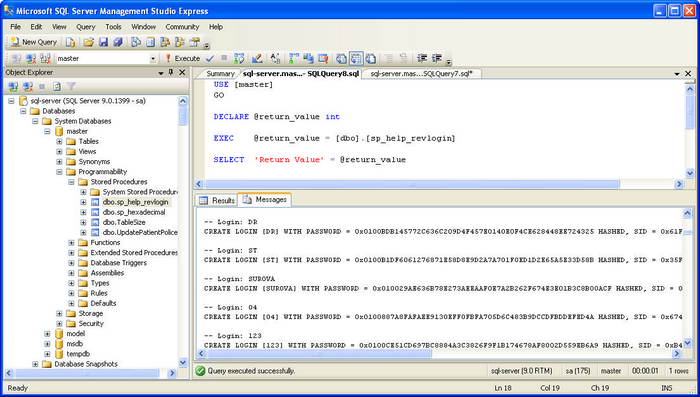Display the Estimated Execution Plan
This screenshot has width=700, height=397.
(239, 59)
